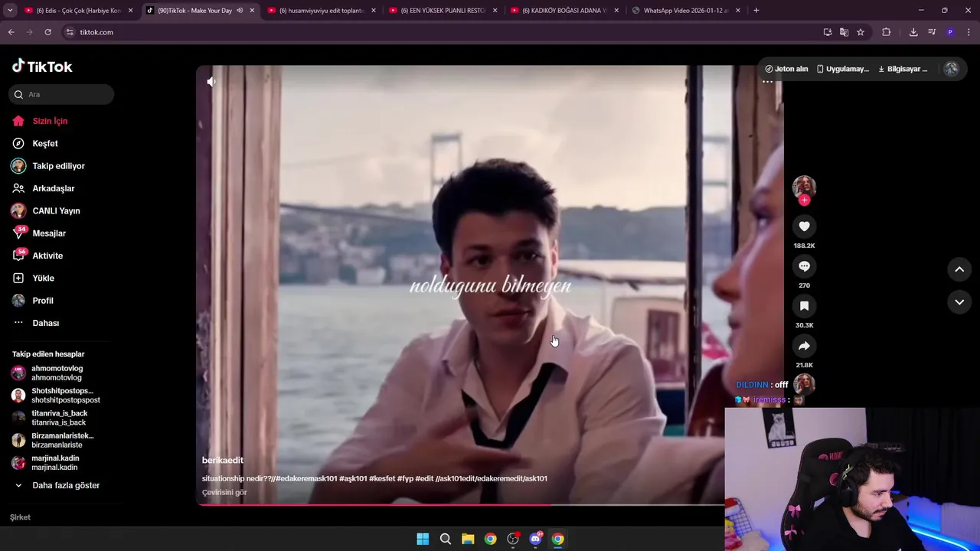Image resolution: width=980 pixels, height=551 pixels.
Task: Click the TikTok search field
Action: click(x=61, y=94)
